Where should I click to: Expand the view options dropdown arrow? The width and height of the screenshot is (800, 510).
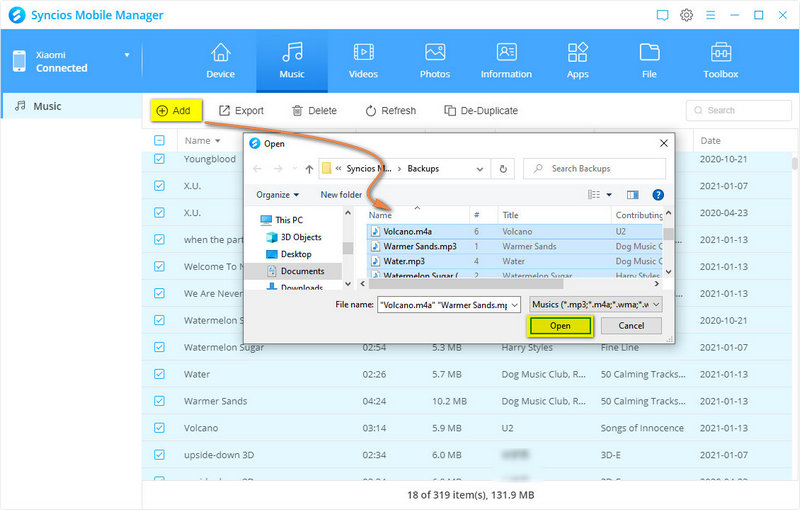pyautogui.click(x=609, y=194)
